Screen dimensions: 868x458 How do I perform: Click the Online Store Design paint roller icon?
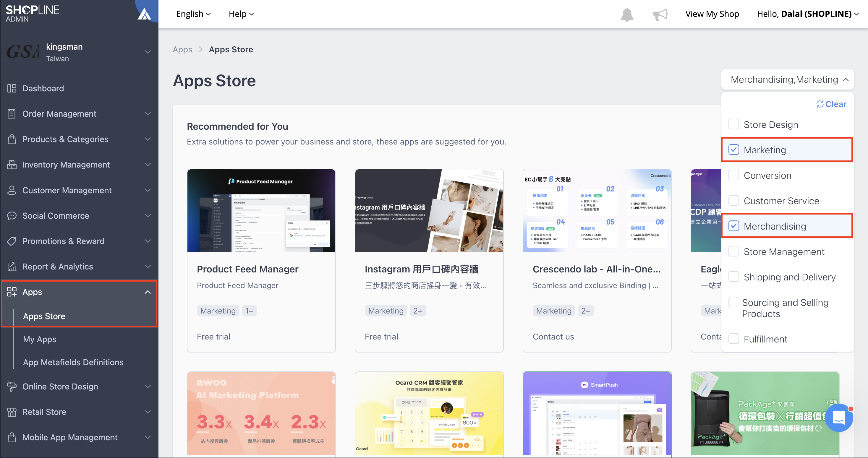point(12,386)
